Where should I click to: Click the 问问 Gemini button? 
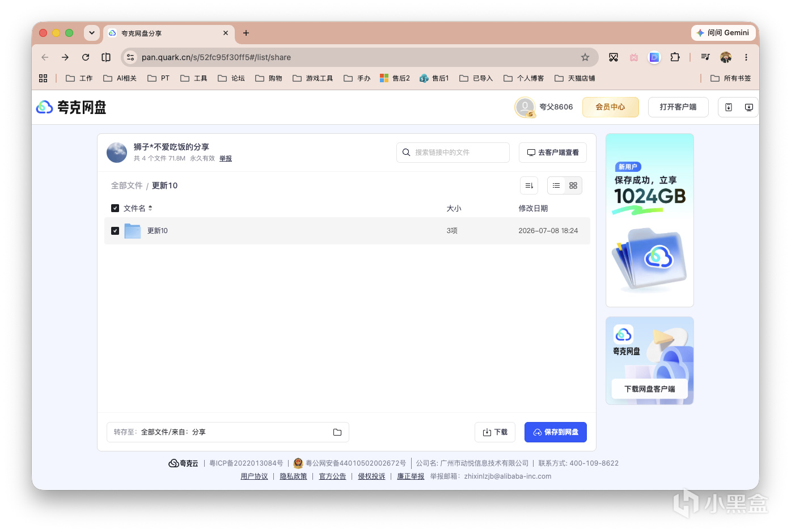point(723,33)
